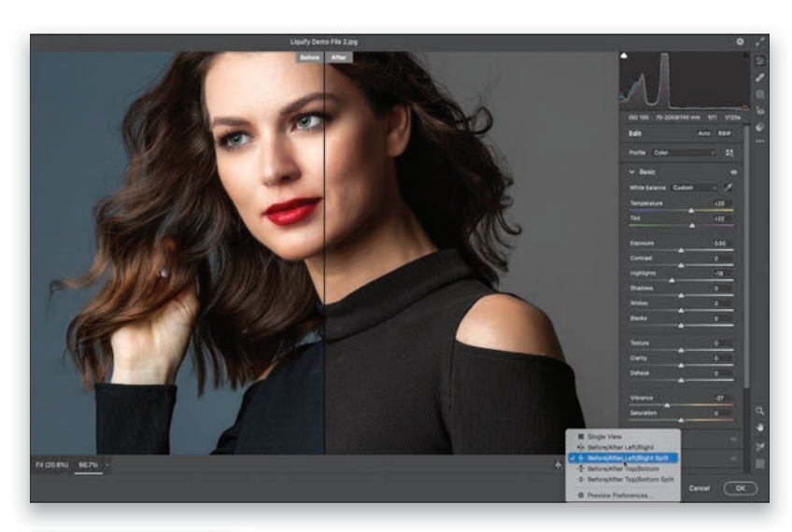Pick the White Balance eyedropper tool
Viewport: 792px width, 532px height.
click(728, 188)
